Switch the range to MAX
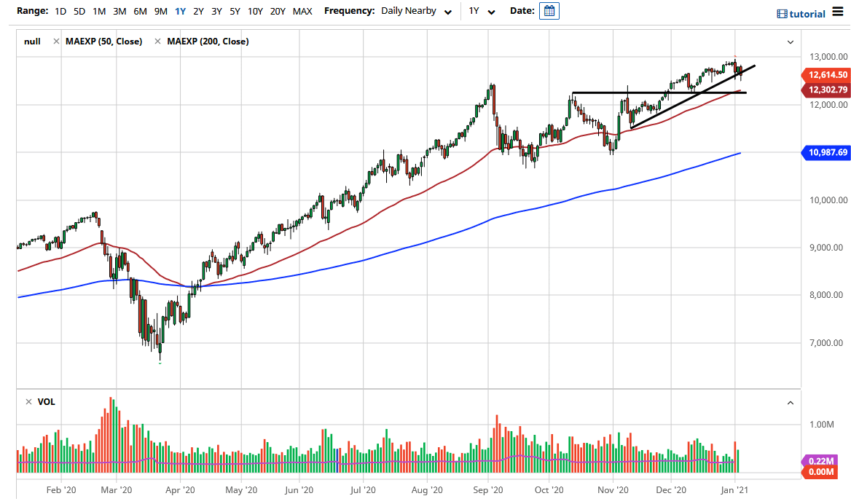Viewport: 851px width, 504px height. click(302, 11)
